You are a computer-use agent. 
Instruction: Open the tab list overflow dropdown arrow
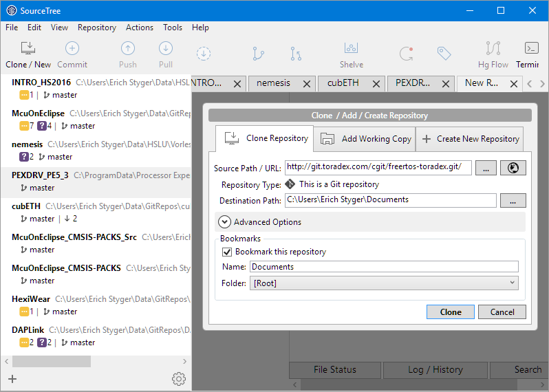541,83
